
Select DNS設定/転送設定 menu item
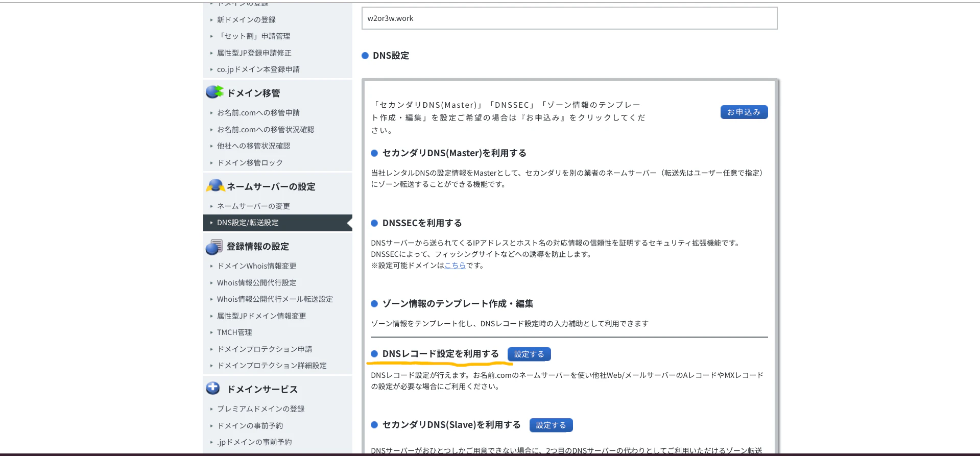[x=278, y=223]
